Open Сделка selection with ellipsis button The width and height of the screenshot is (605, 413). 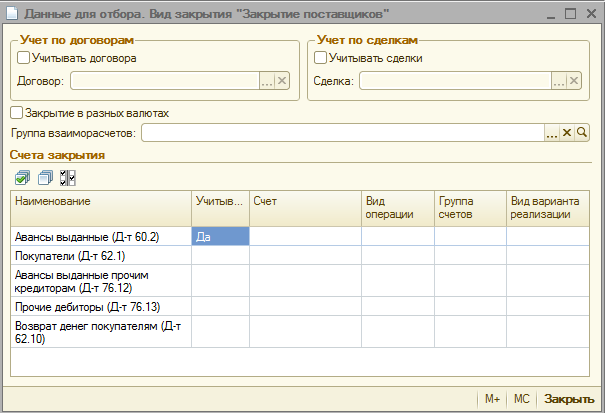(558, 81)
